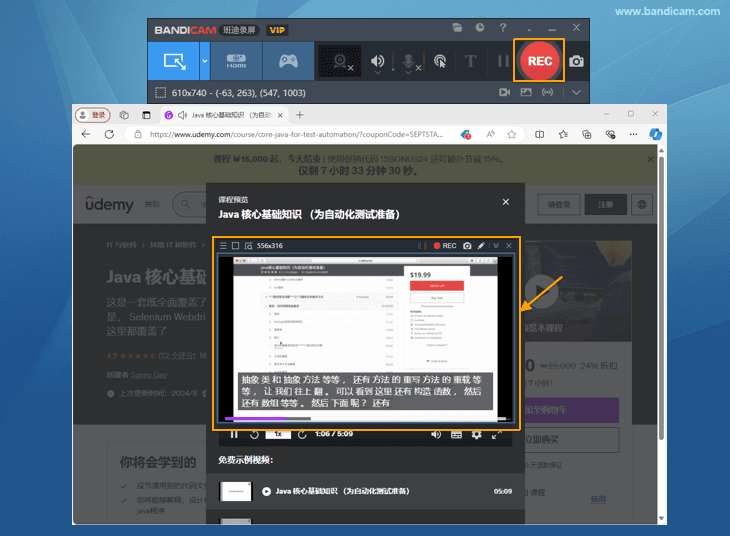Open the browser collections icon
This screenshot has height=536, width=730.
tap(587, 134)
